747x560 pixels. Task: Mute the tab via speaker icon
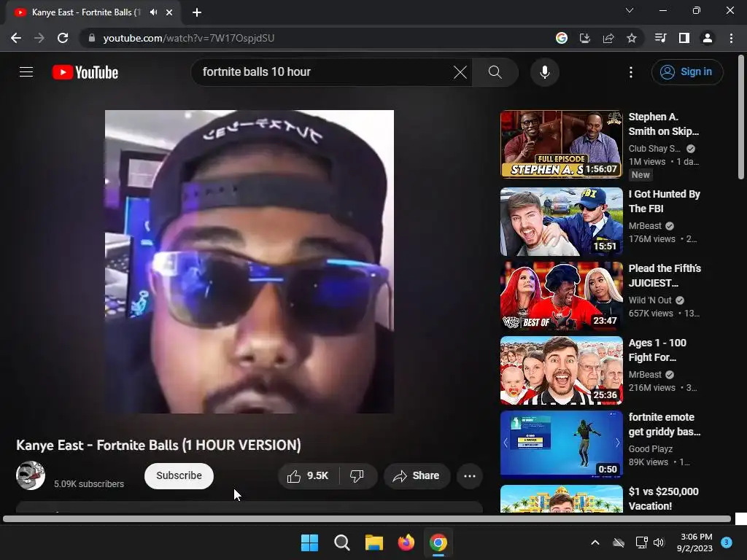click(x=153, y=12)
